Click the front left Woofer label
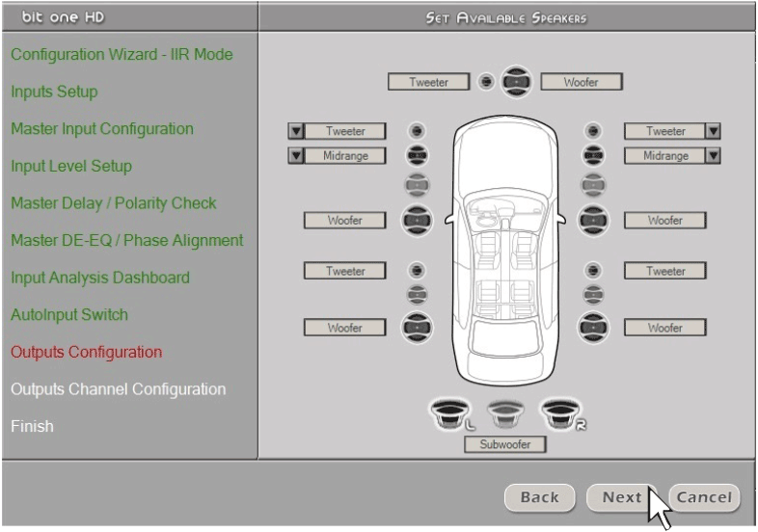The width and height of the screenshot is (758, 532). (x=344, y=221)
